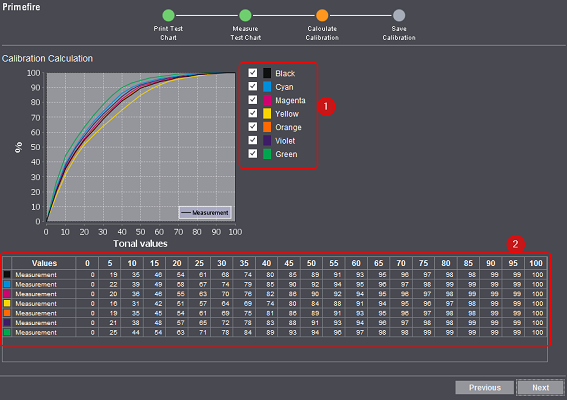
Task: Select the orange Calculate Calibration step circle
Action: [322, 15]
